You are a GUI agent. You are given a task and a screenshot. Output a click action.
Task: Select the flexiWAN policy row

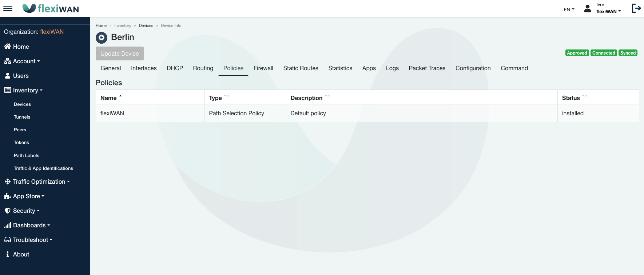[x=112, y=113]
